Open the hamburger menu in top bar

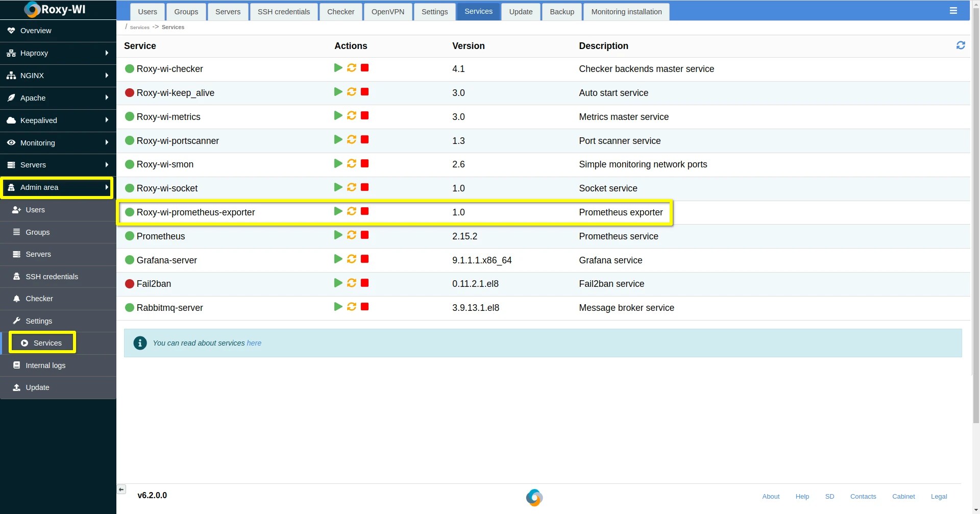click(x=953, y=11)
